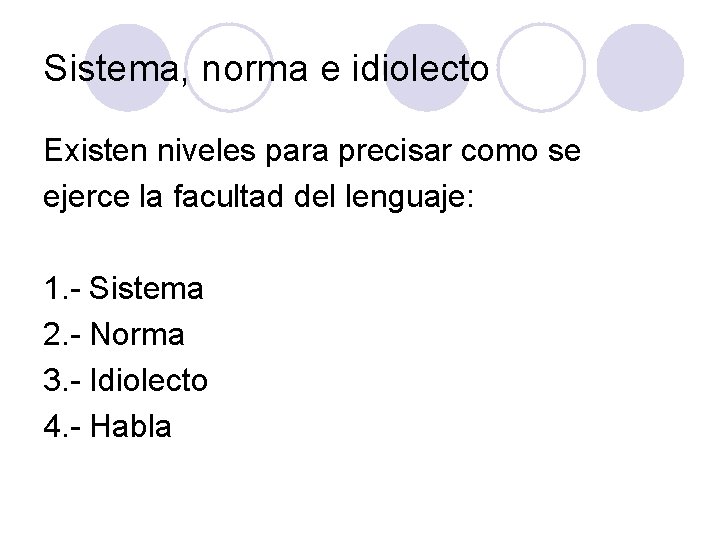Click list item "4.- Habla"
This screenshot has height=540, width=720.
(x=108, y=427)
